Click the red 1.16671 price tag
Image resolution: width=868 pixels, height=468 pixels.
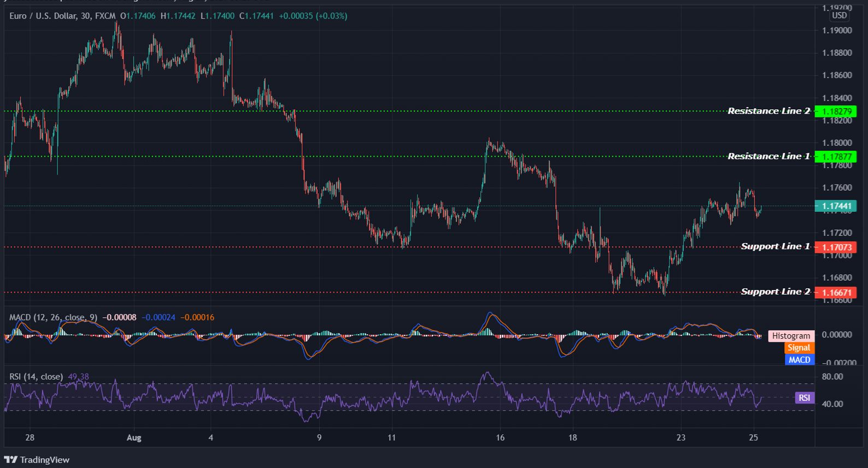pyautogui.click(x=836, y=293)
